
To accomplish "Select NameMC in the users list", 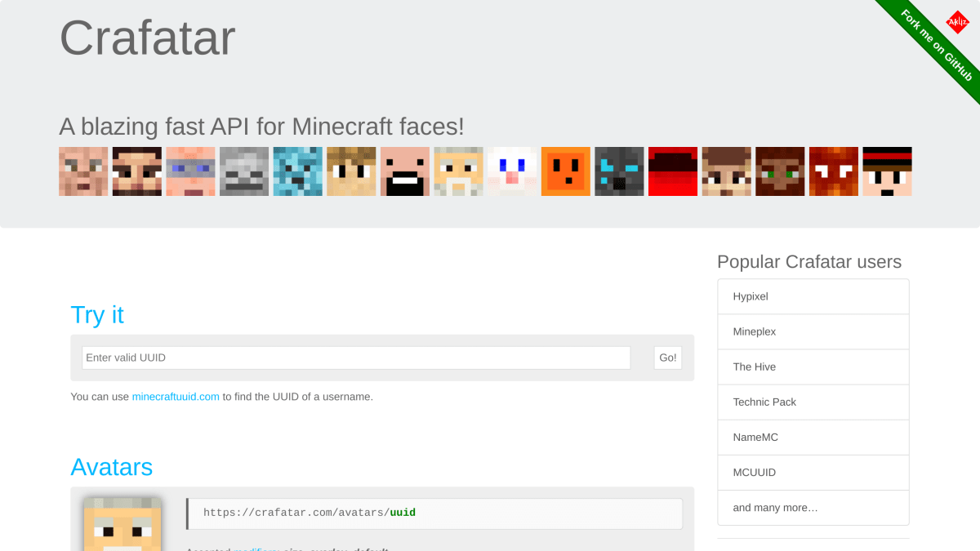I will 813,437.
